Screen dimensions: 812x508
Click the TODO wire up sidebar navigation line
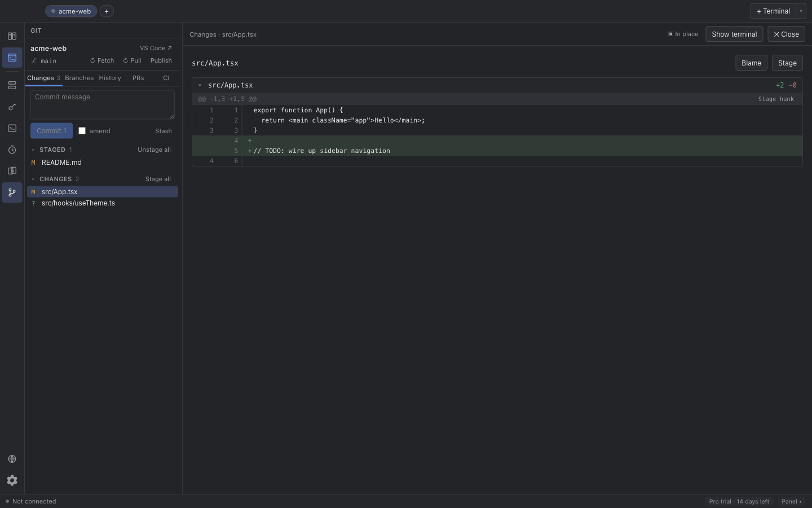tap(497, 151)
